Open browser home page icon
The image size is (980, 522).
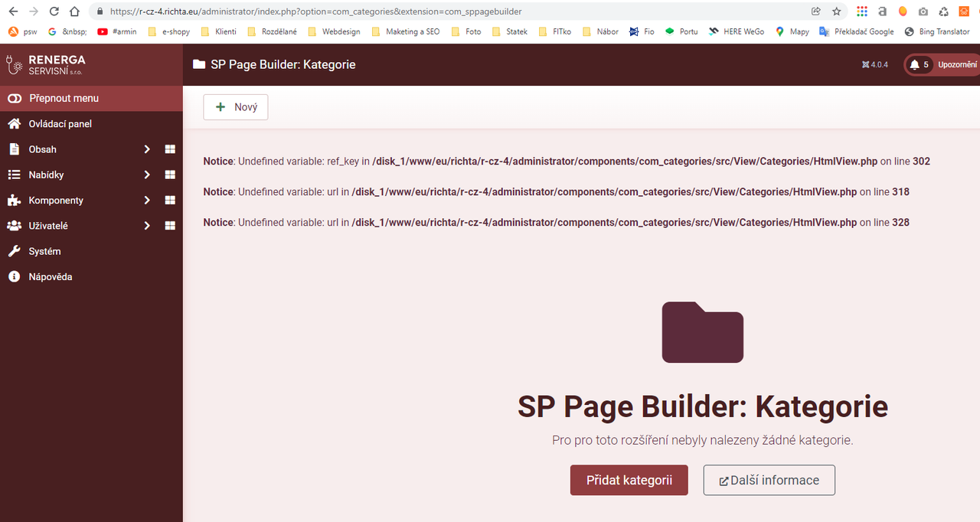click(74, 11)
